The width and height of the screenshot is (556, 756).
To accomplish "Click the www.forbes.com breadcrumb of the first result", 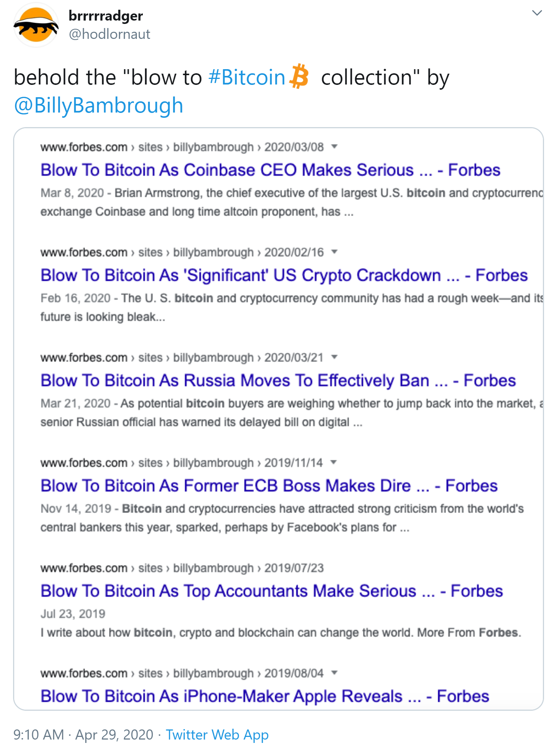I will 84,147.
